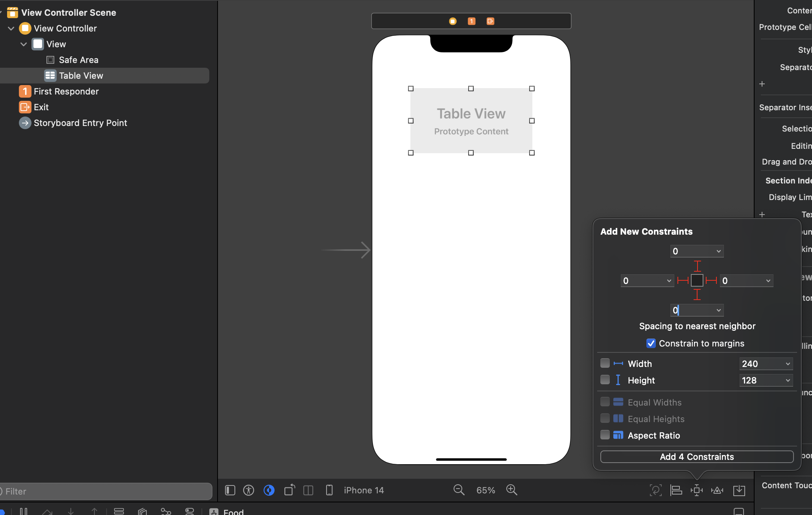812x515 pixels.
Task: Select Safe Area row in outline
Action: [105, 60]
